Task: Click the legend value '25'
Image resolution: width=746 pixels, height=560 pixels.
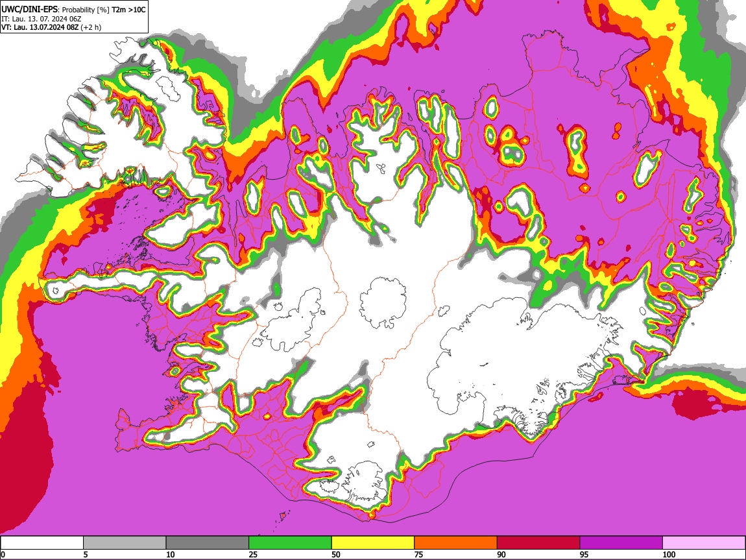Action: point(253,554)
